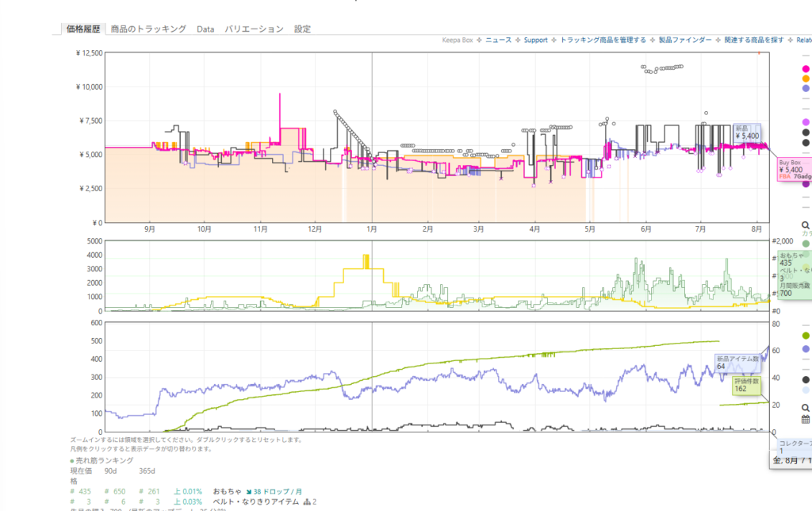Toggle the blue-violet dot below the orange dot
This screenshot has height=511, width=812.
pos(806,89)
